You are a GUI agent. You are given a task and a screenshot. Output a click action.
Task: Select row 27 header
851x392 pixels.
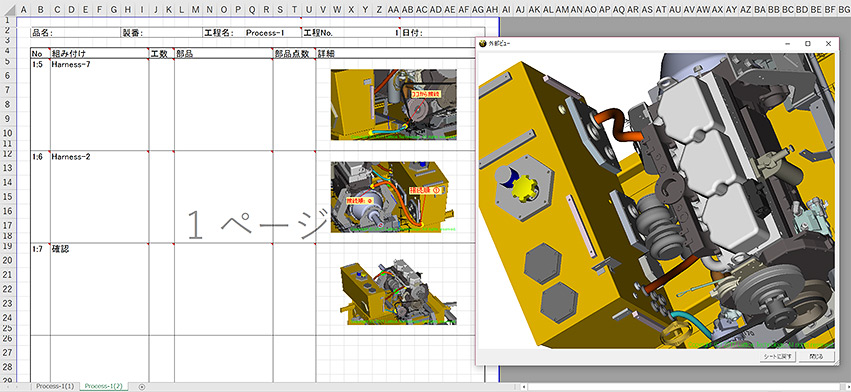coord(8,353)
